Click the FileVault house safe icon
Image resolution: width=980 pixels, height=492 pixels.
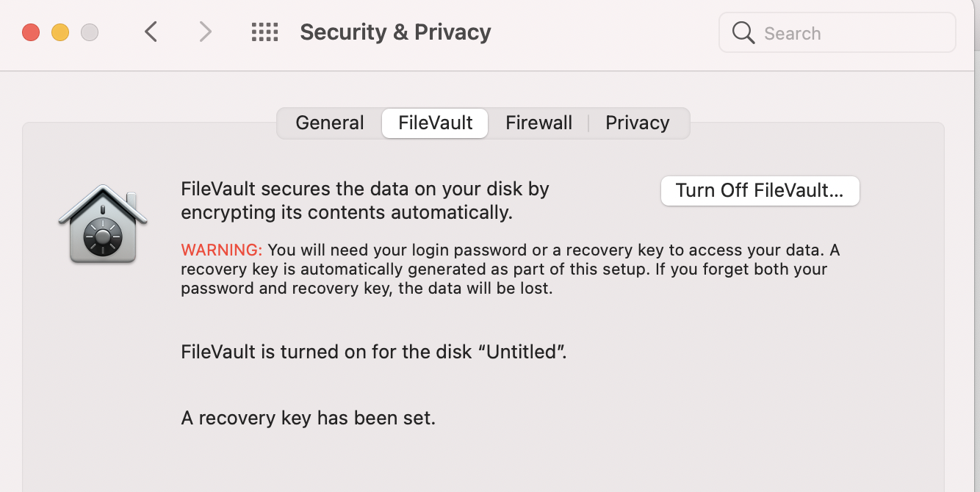click(x=103, y=225)
